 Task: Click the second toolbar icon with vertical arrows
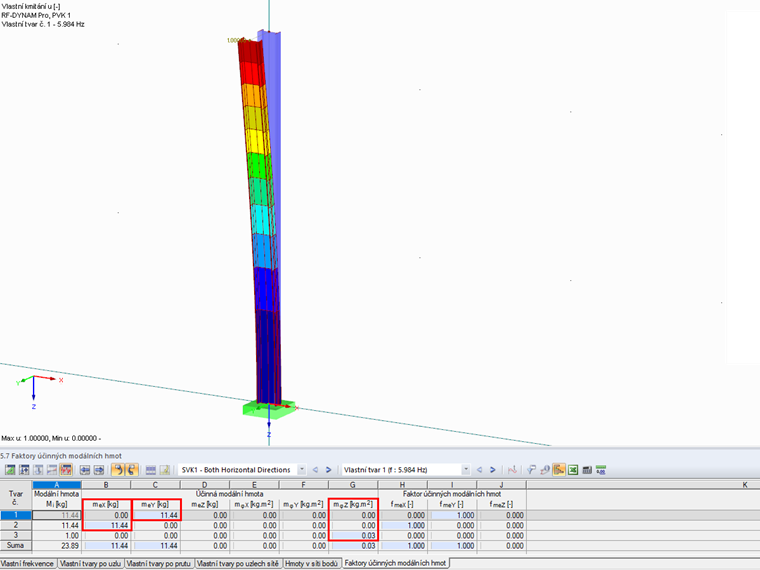point(24,470)
